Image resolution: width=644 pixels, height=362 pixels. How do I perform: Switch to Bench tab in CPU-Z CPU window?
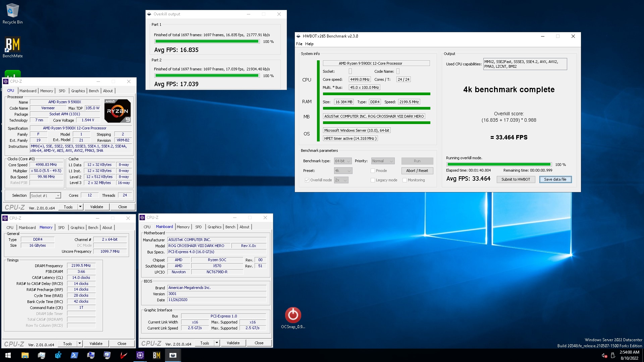(x=94, y=91)
